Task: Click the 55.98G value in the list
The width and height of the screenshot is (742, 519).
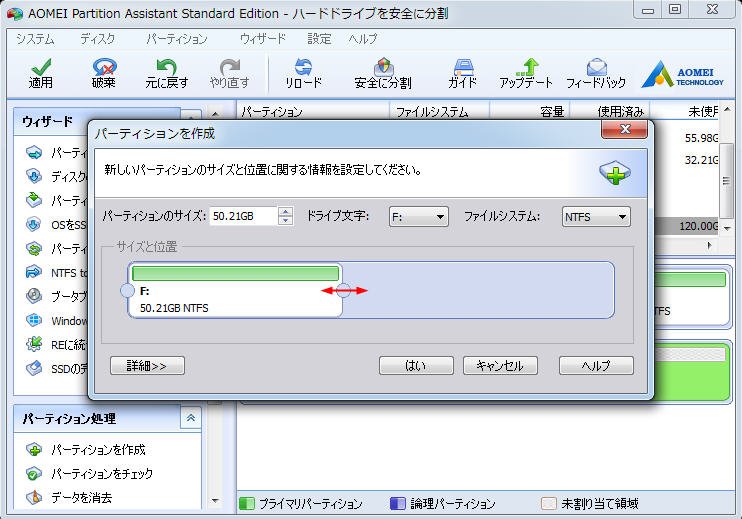Action: [x=702, y=138]
